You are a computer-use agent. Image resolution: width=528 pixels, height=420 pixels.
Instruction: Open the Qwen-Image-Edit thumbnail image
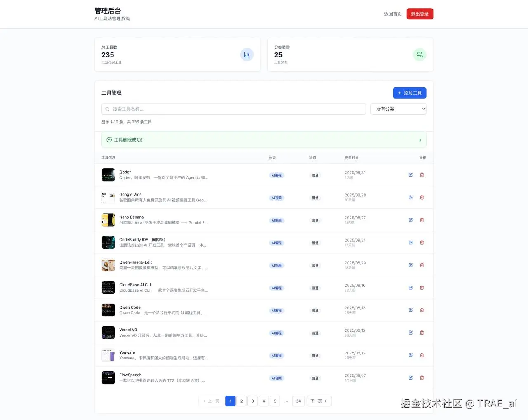pos(108,265)
